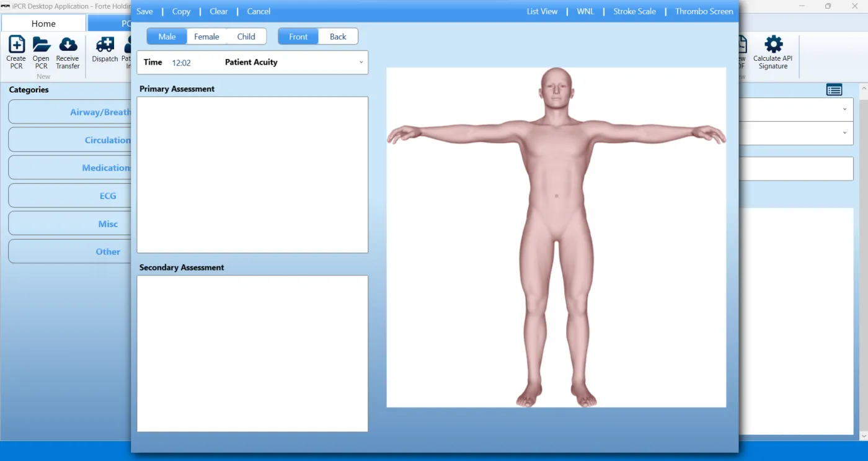Switch to the Home ribbon tab
Viewport: 868px width, 461px height.
(x=43, y=24)
